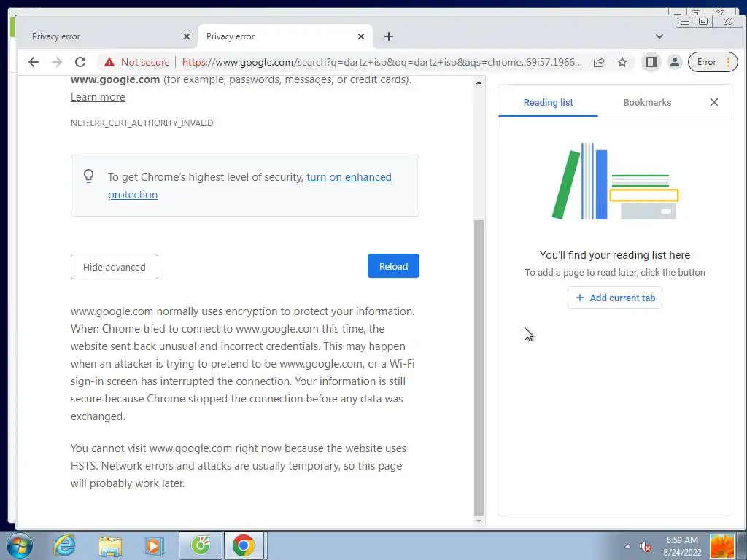Share this page via share icon

(599, 62)
